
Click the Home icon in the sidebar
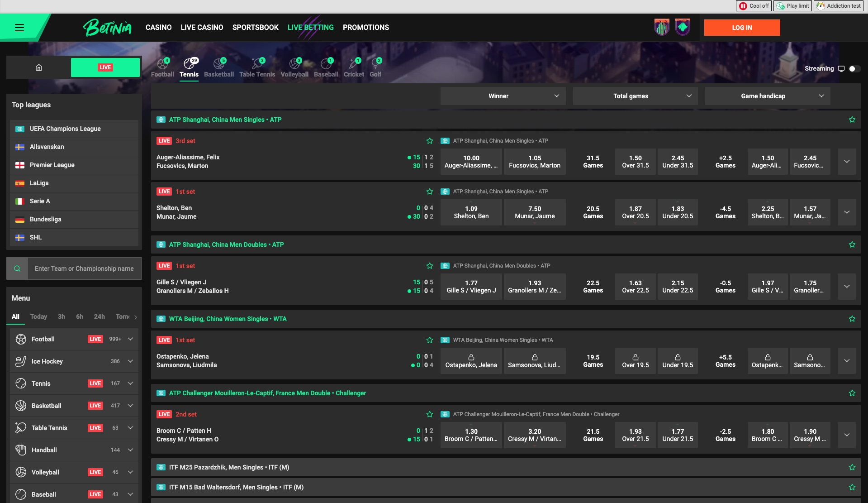(39, 67)
